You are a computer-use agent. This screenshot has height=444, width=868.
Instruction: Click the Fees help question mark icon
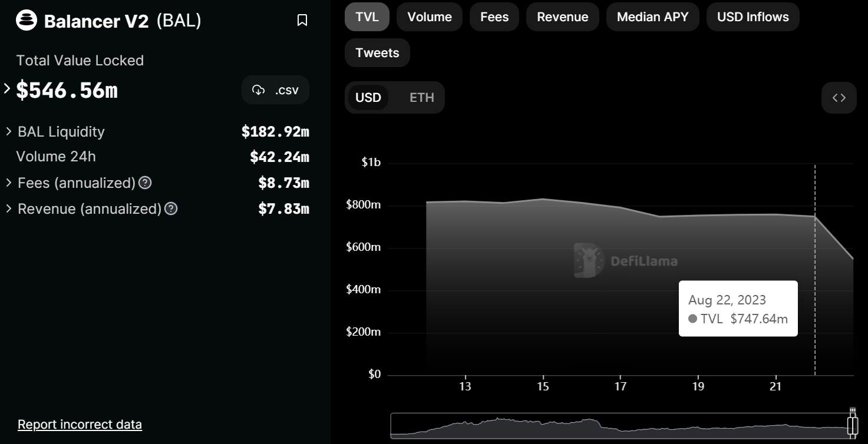145,183
